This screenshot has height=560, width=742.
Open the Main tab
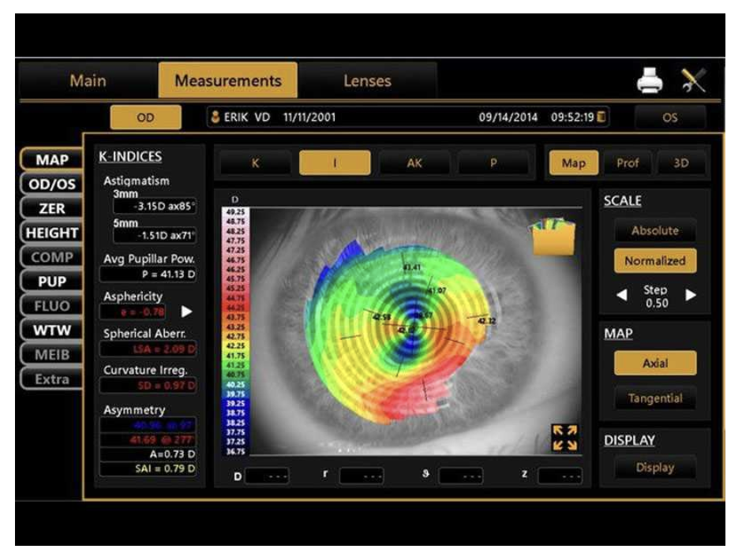(x=87, y=80)
